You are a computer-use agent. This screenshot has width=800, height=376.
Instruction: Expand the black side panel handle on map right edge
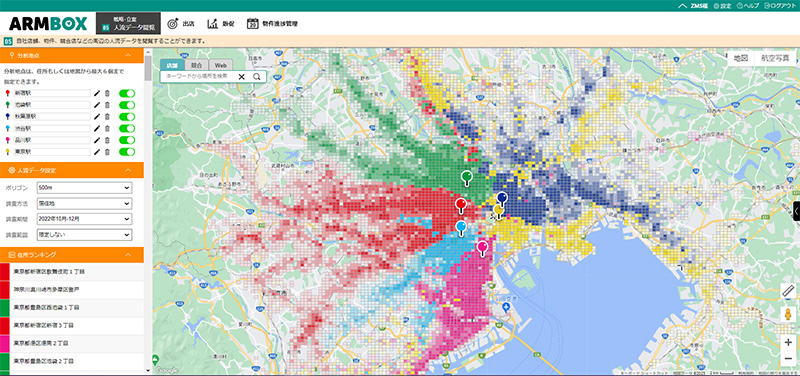point(796,211)
